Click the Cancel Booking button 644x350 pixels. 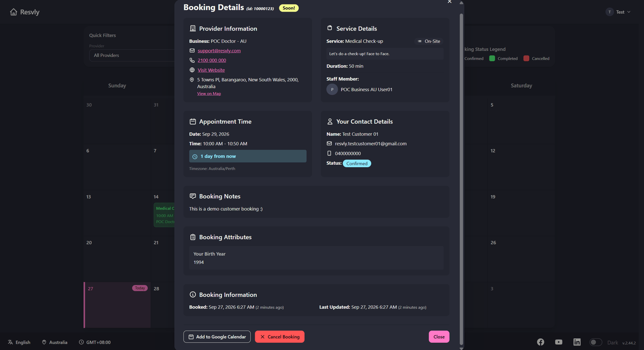pos(280,337)
